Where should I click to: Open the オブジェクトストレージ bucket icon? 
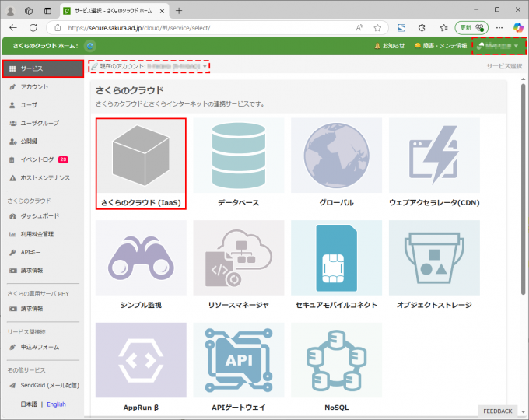point(434,258)
